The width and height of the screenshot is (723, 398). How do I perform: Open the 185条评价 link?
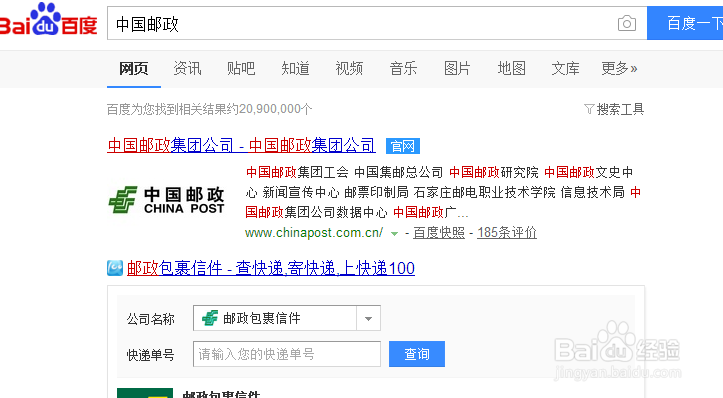point(507,233)
